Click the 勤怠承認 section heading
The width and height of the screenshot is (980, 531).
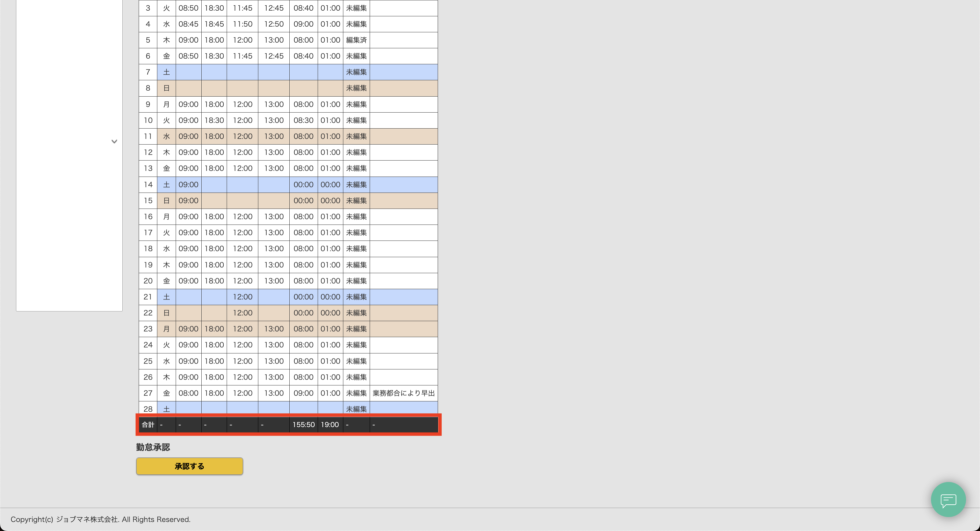153,447
